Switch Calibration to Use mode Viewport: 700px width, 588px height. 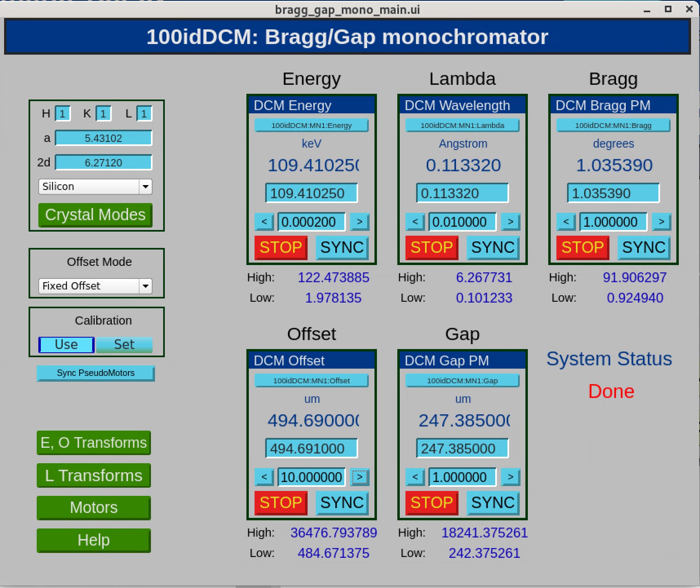pos(66,345)
